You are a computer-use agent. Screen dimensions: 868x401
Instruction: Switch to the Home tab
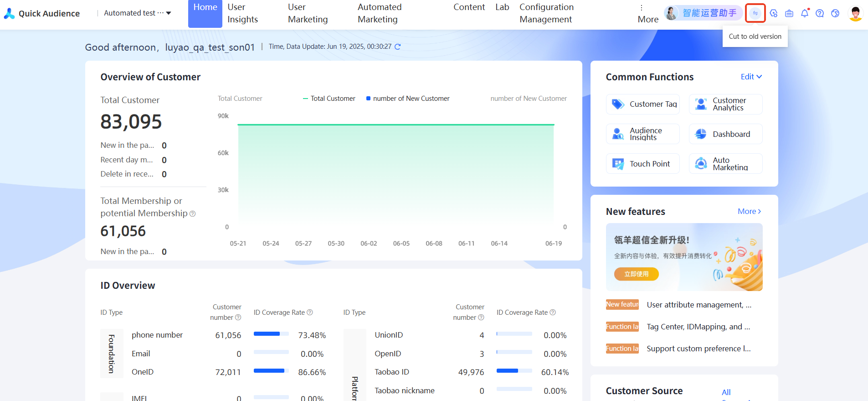click(x=205, y=13)
